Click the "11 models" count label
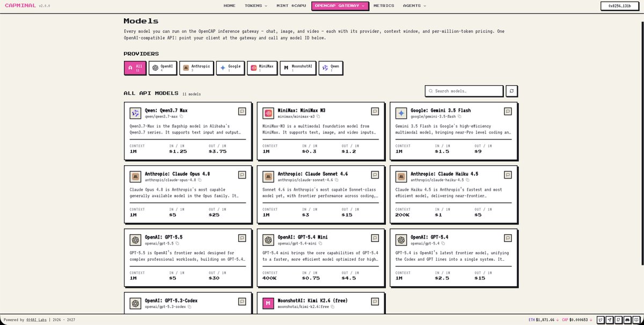 click(192, 94)
